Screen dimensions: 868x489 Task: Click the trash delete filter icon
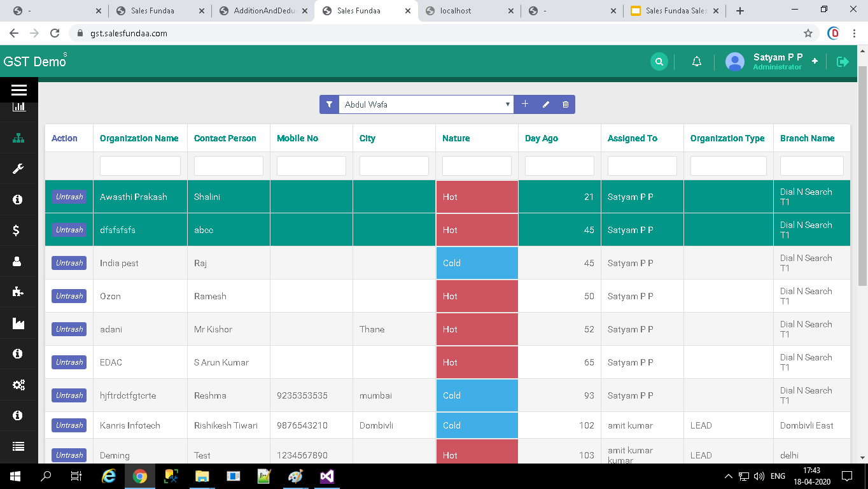[x=565, y=104]
